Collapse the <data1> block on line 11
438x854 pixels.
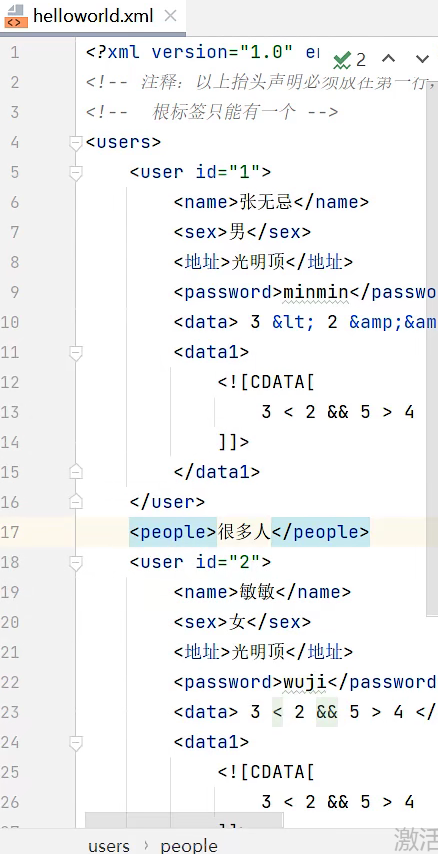point(76,352)
